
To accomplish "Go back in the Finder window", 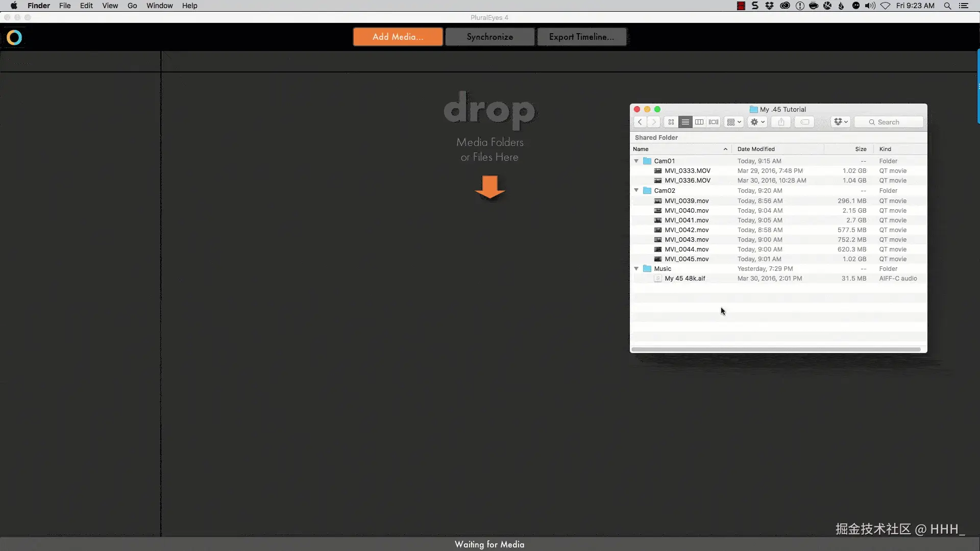I will 640,122.
